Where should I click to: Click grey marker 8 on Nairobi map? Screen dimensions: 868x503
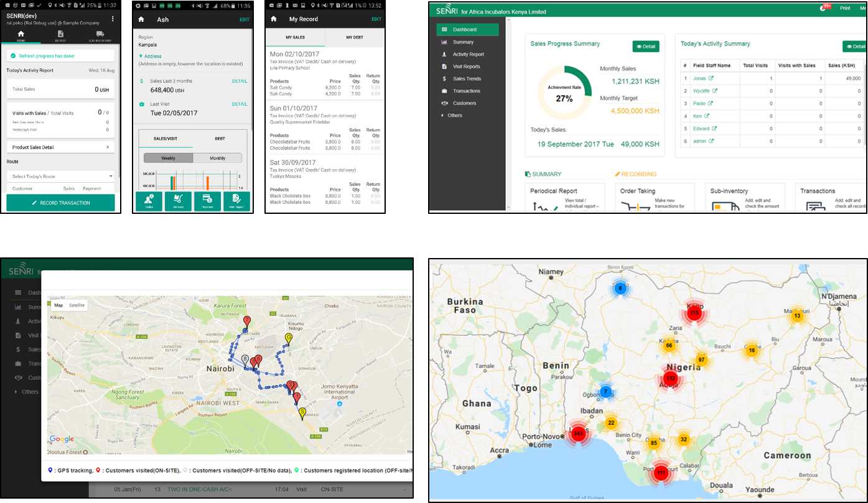[x=245, y=361]
